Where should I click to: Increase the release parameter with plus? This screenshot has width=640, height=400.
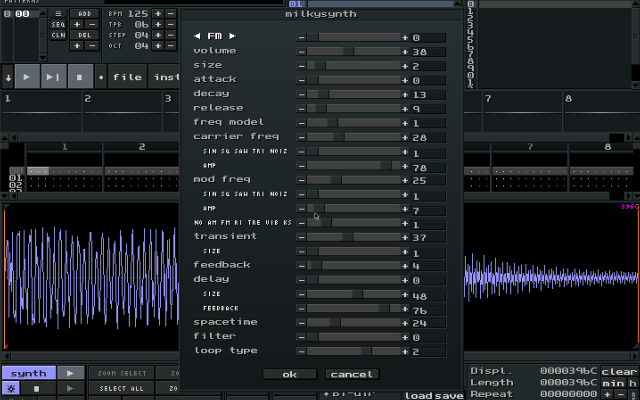405,109
